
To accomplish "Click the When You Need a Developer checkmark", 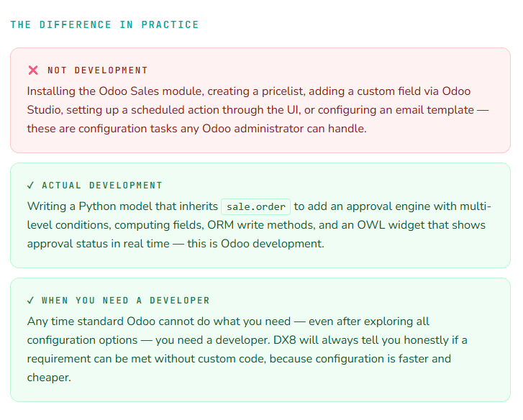I will (x=30, y=301).
